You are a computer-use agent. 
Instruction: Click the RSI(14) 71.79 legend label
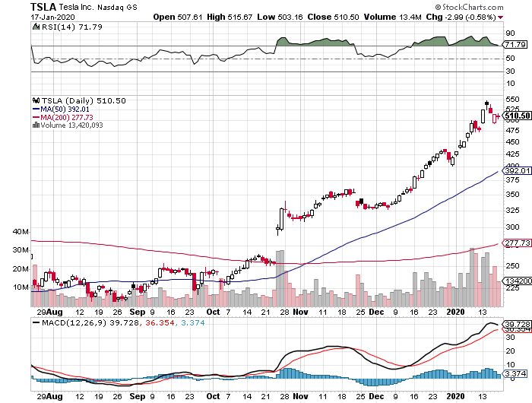72,27
